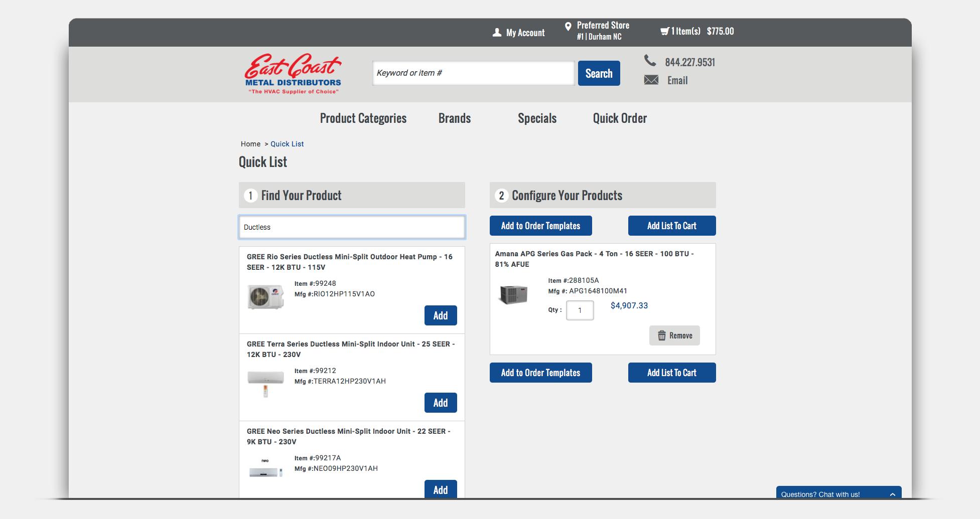Screen dimensions: 980x519
Task: Open My Account person icon
Action: coord(497,33)
